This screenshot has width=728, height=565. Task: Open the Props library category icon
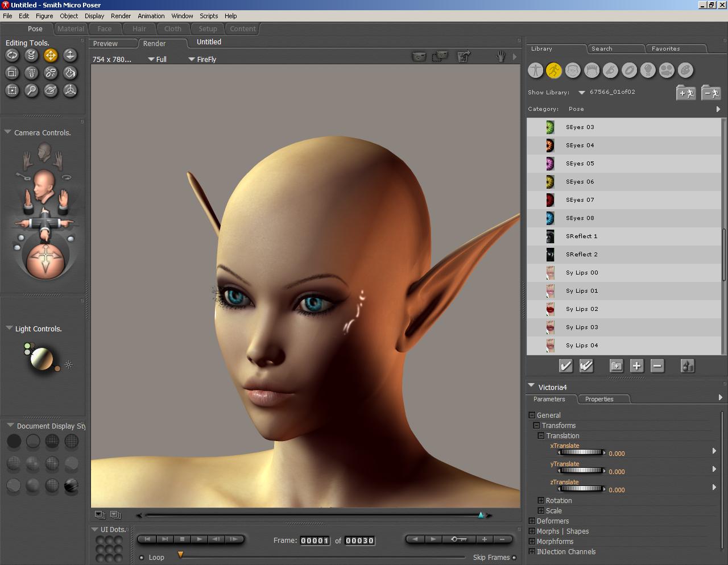point(629,70)
